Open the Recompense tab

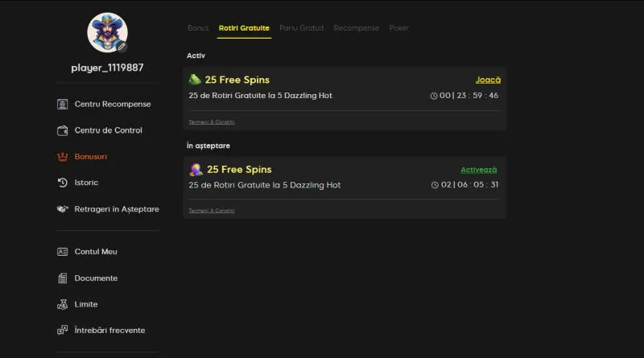[x=356, y=28]
